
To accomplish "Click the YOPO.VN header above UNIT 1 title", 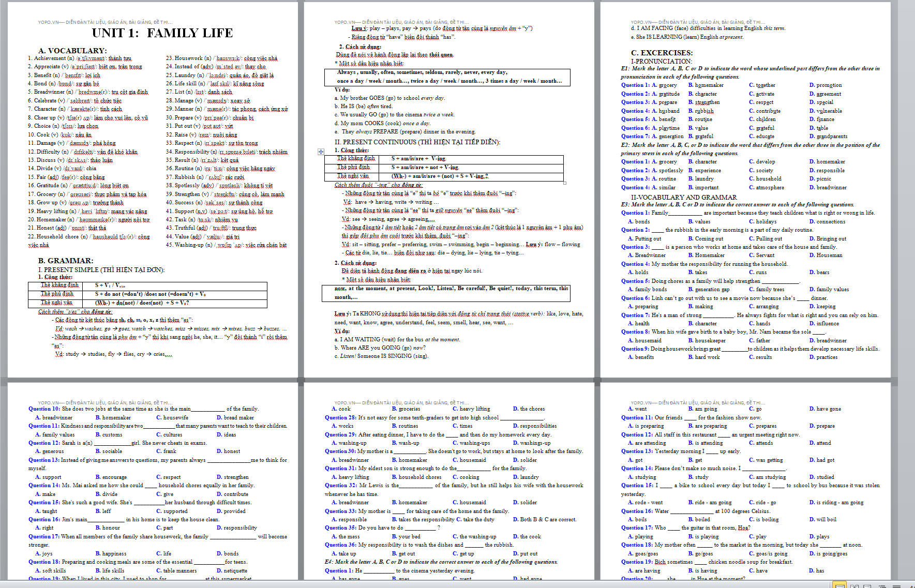I will [x=105, y=22].
